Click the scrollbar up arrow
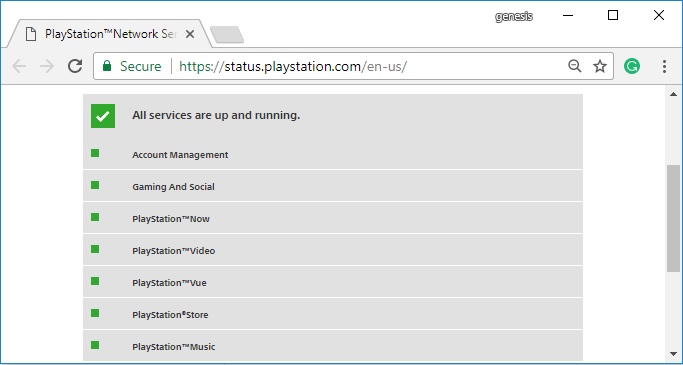Viewport: 683px width, 365px height. [673, 94]
